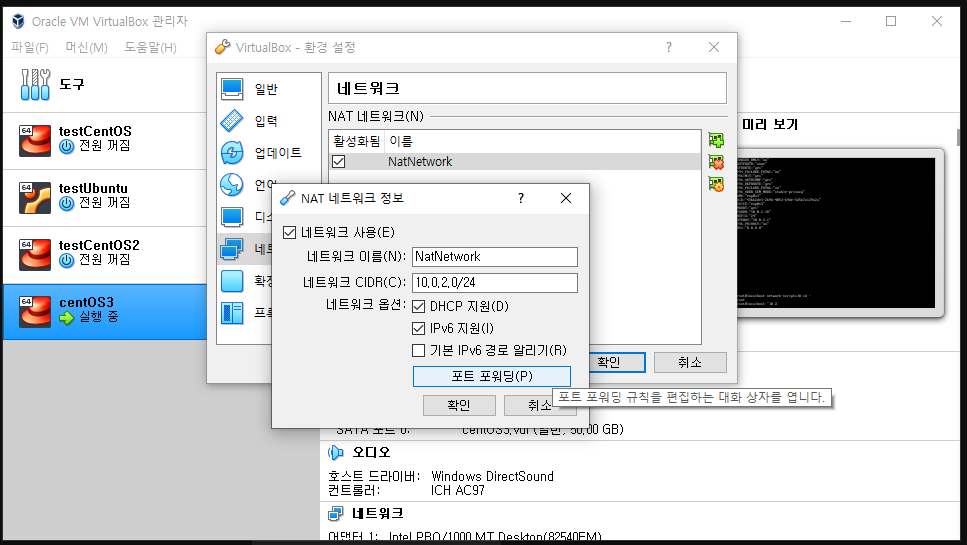
Task: Close the 환경 설정 dialog
Action: (714, 47)
